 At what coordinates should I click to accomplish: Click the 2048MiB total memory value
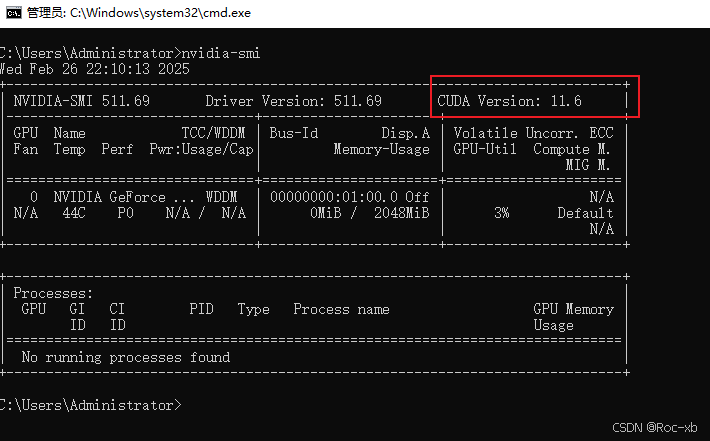pos(401,213)
